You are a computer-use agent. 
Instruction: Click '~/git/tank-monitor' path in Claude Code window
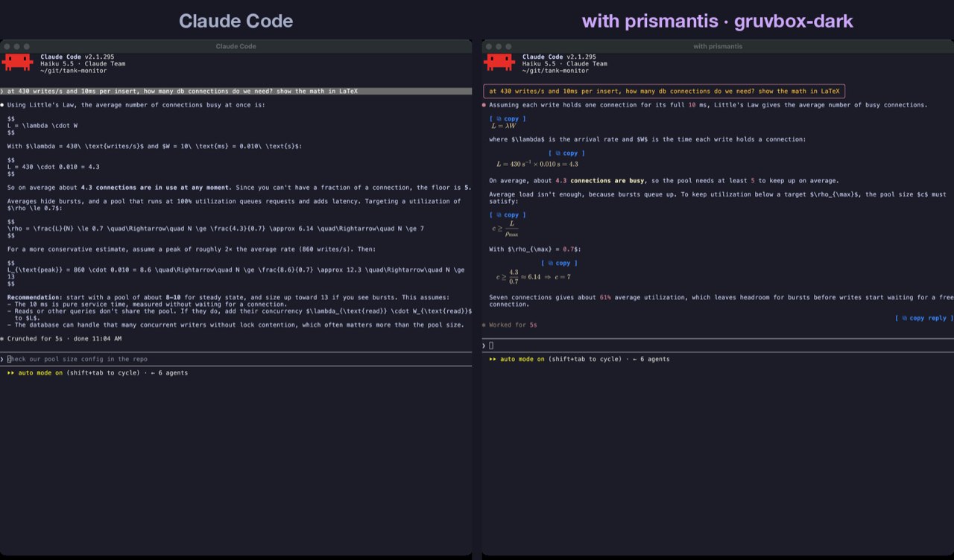[73, 71]
